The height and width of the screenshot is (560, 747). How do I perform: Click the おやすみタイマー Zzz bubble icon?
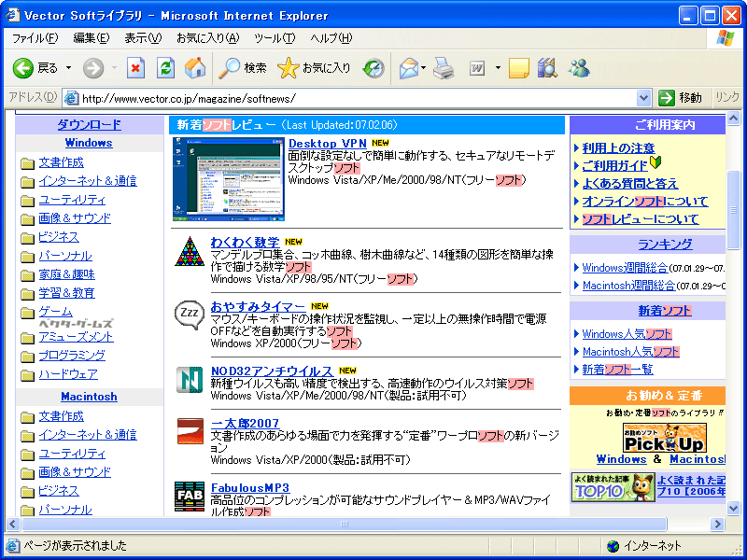coord(190,315)
